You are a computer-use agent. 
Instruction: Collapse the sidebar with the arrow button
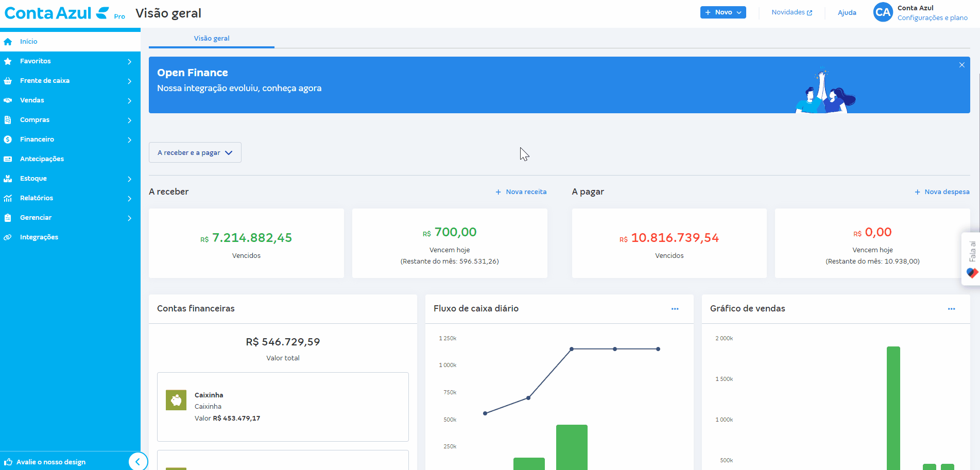tap(138, 462)
